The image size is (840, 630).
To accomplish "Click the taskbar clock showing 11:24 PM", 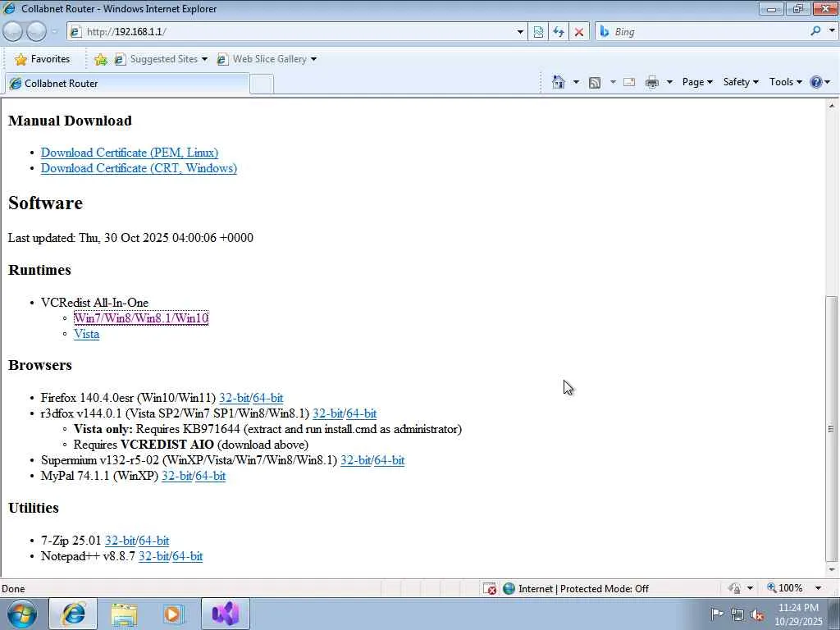I will (798, 614).
